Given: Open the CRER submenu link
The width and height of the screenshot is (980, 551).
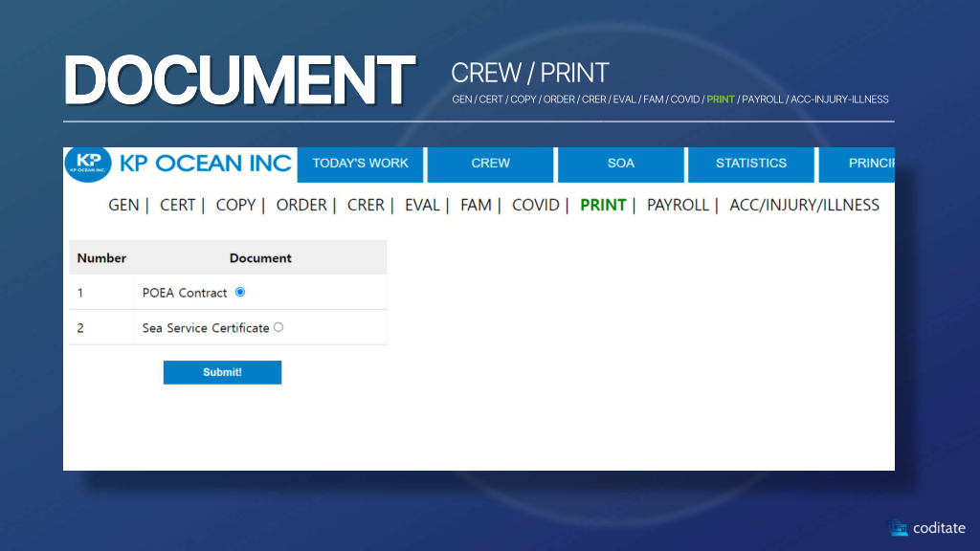Looking at the screenshot, I should click(x=366, y=205).
